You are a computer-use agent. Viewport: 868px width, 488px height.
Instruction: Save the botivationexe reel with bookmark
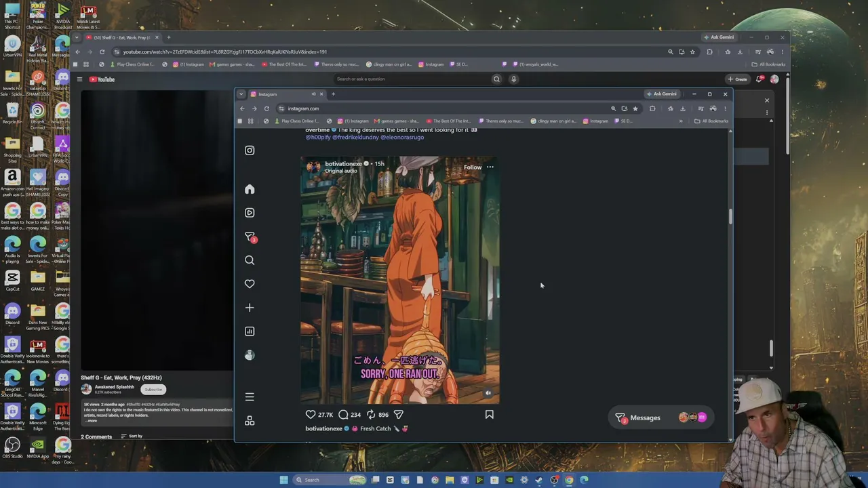489,414
